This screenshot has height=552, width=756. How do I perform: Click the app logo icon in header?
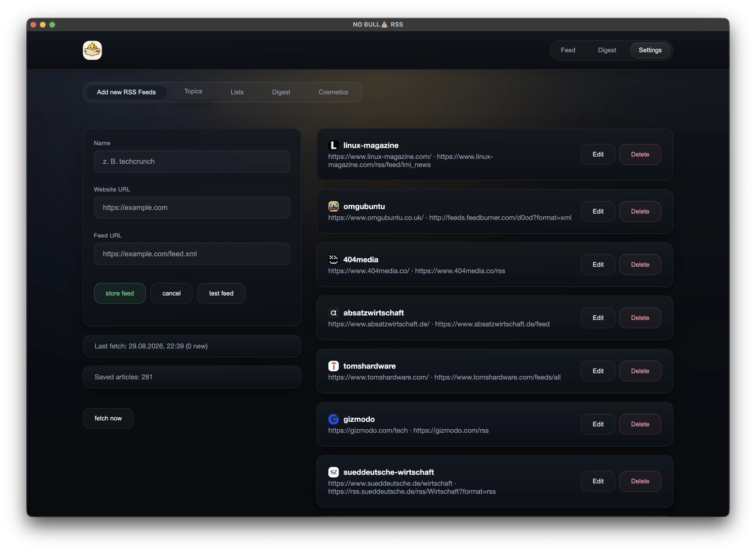point(92,50)
